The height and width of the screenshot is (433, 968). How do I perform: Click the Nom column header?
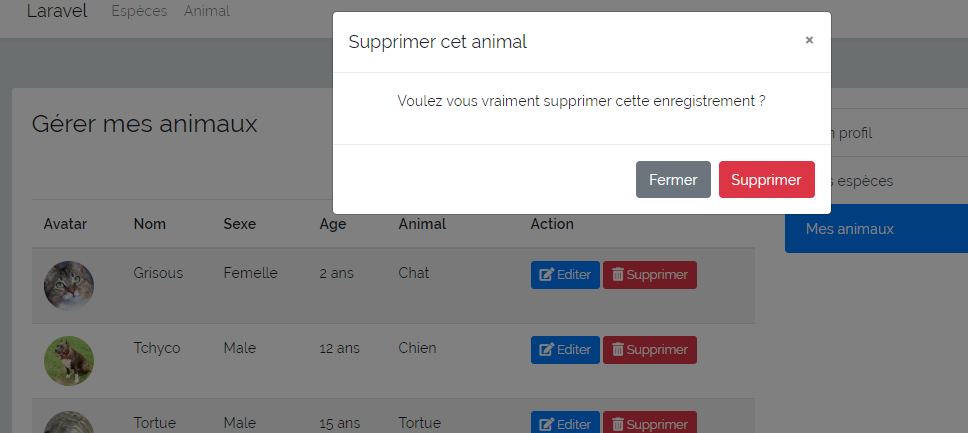[149, 224]
